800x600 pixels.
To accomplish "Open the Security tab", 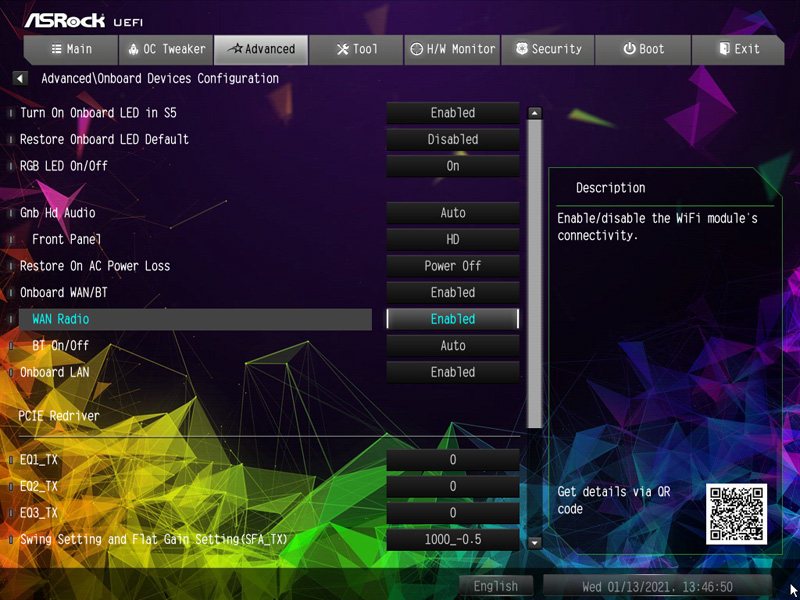I will click(547, 49).
